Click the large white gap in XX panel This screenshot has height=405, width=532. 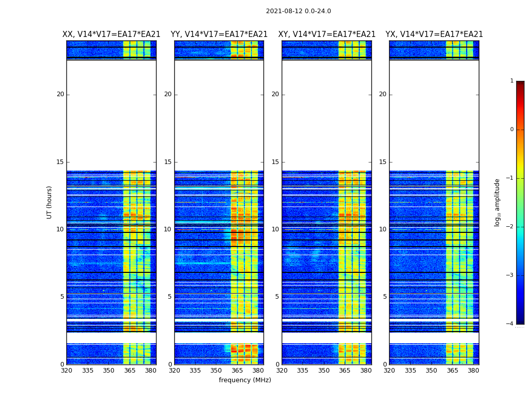(111, 115)
